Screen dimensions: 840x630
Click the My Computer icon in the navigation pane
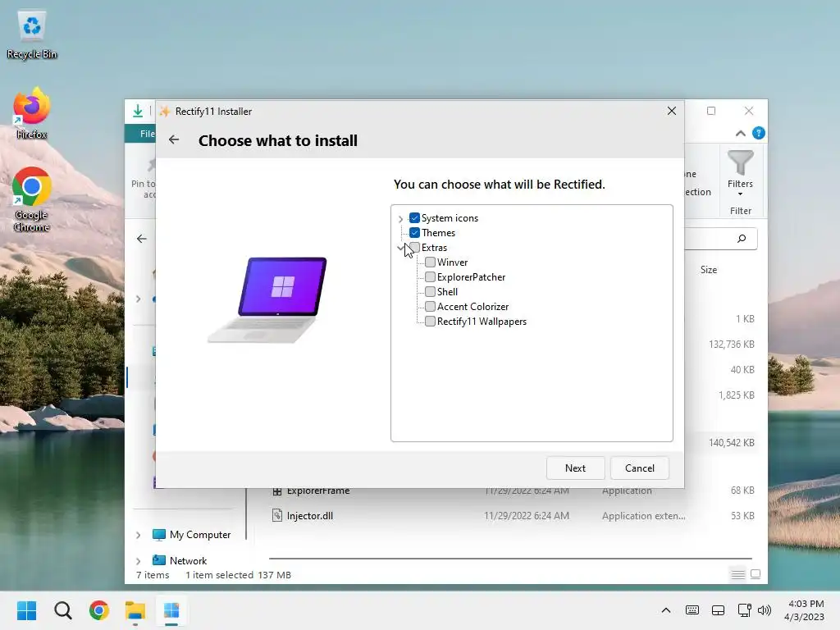pyautogui.click(x=159, y=535)
